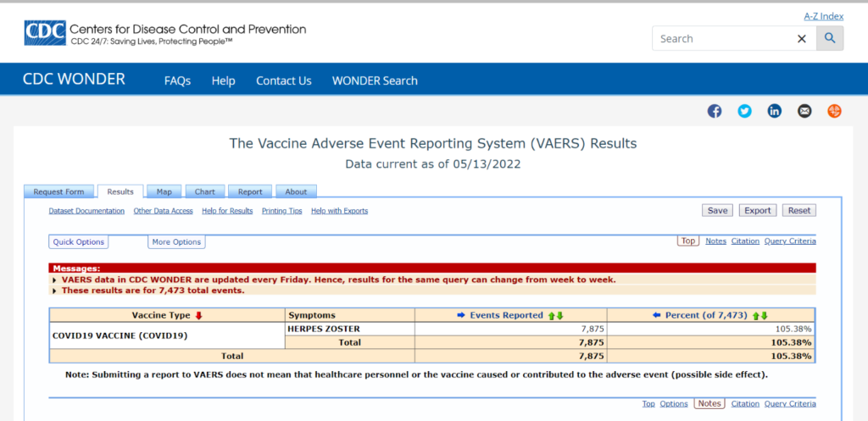868x421 pixels.
Task: Open Help with Exports link
Action: tap(339, 211)
